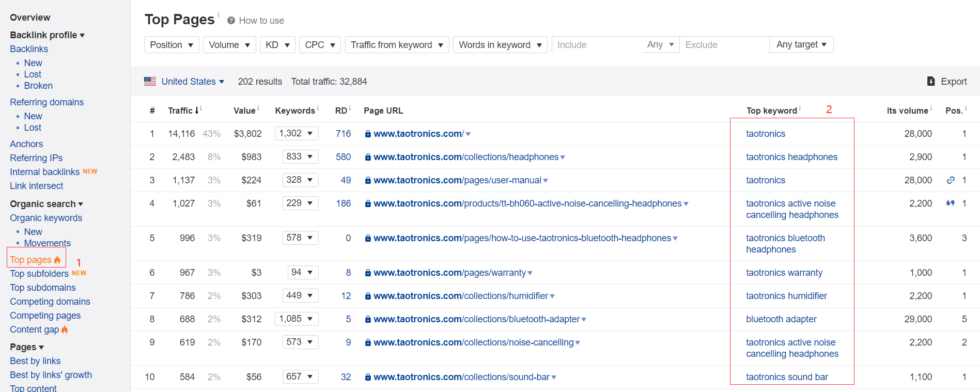
Task: Click the 29,000 volume cell
Action: click(x=918, y=319)
